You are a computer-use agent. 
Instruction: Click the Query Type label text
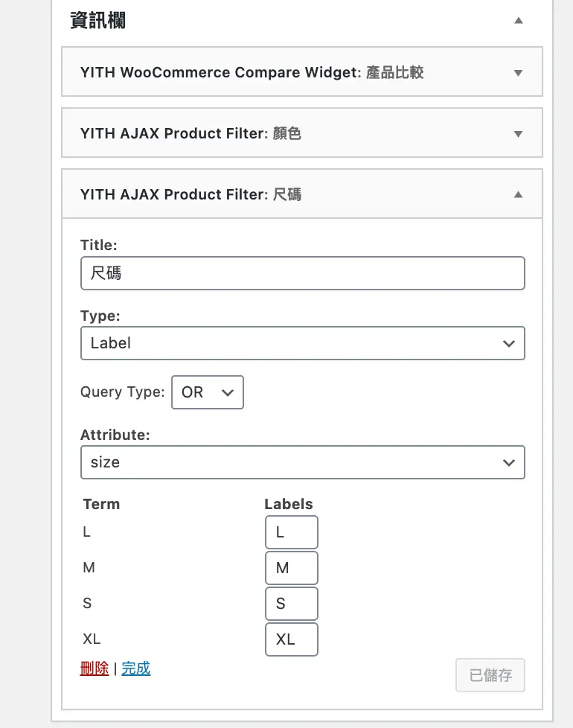(123, 392)
